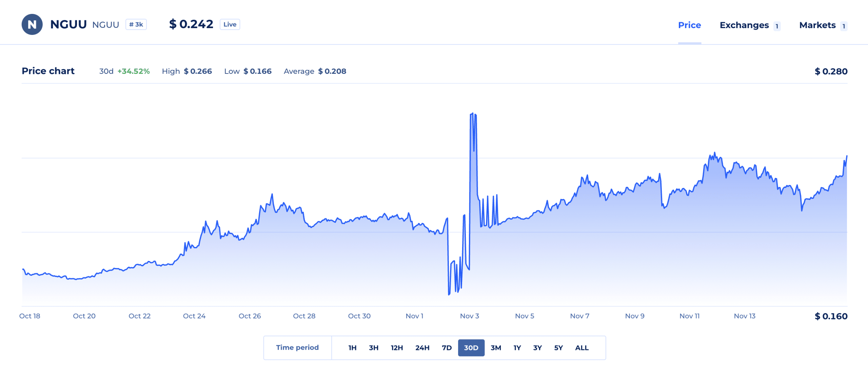868x373 pixels.
Task: Select the 1Y time period
Action: 517,348
